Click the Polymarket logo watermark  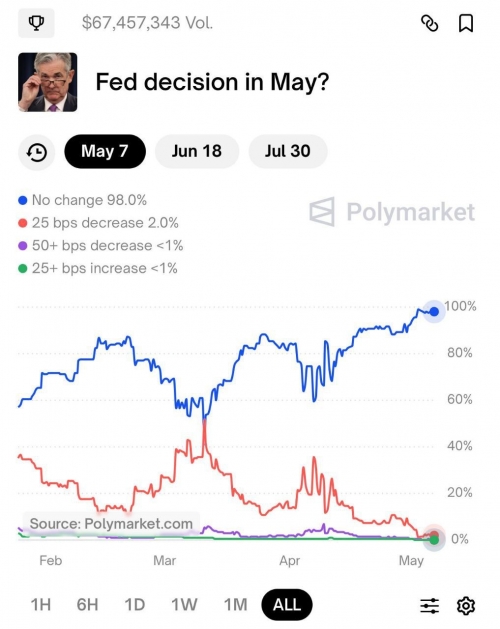[392, 211]
